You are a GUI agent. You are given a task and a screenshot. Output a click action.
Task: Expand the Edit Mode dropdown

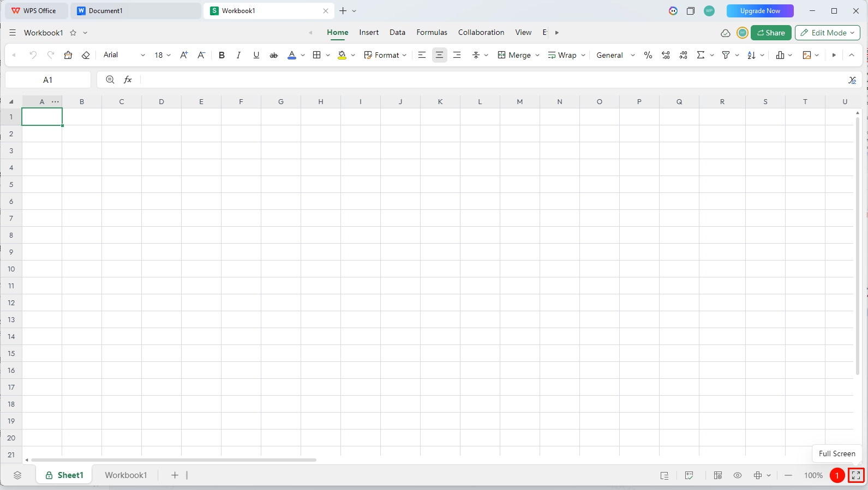(x=852, y=33)
